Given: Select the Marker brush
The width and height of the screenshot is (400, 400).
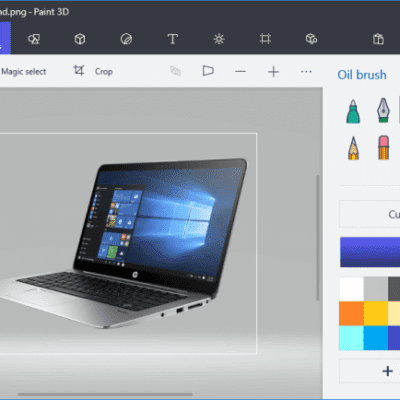Looking at the screenshot, I should 353,111.
